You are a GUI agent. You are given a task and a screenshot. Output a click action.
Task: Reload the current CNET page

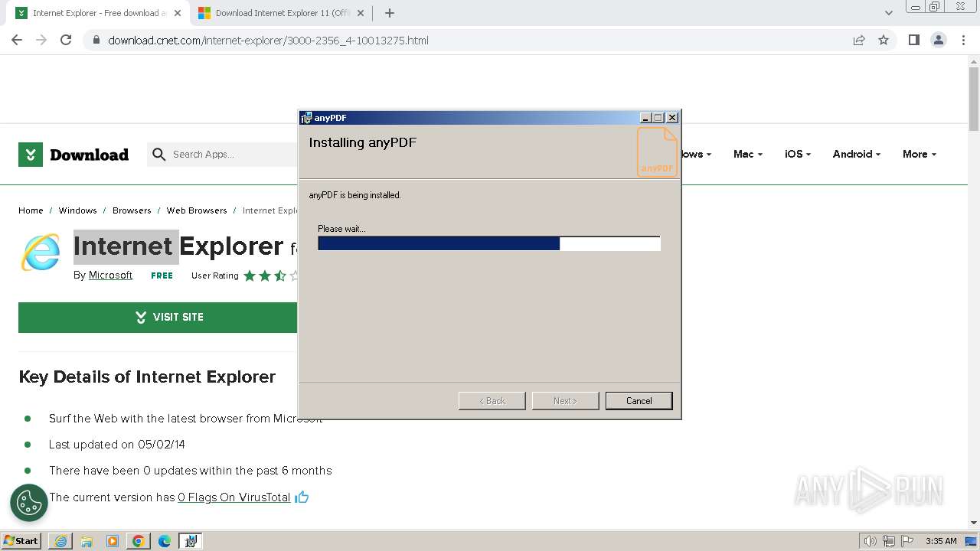66,40
